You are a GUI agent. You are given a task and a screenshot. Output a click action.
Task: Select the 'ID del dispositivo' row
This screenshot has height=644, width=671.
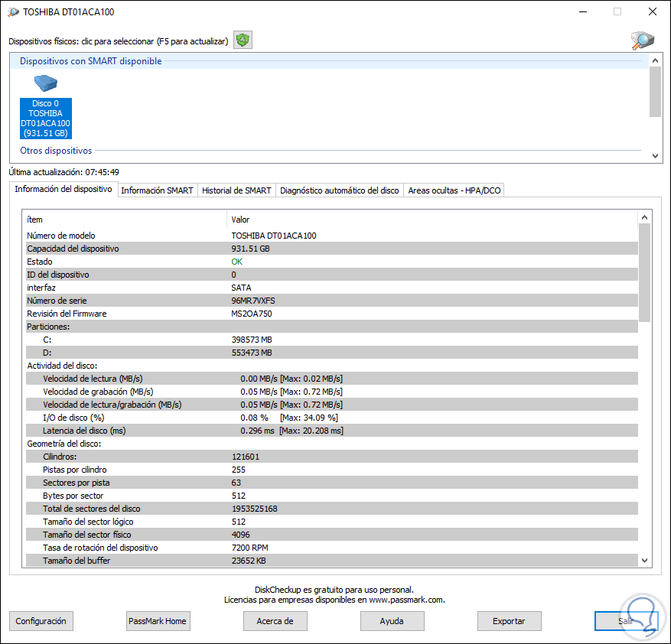point(331,275)
